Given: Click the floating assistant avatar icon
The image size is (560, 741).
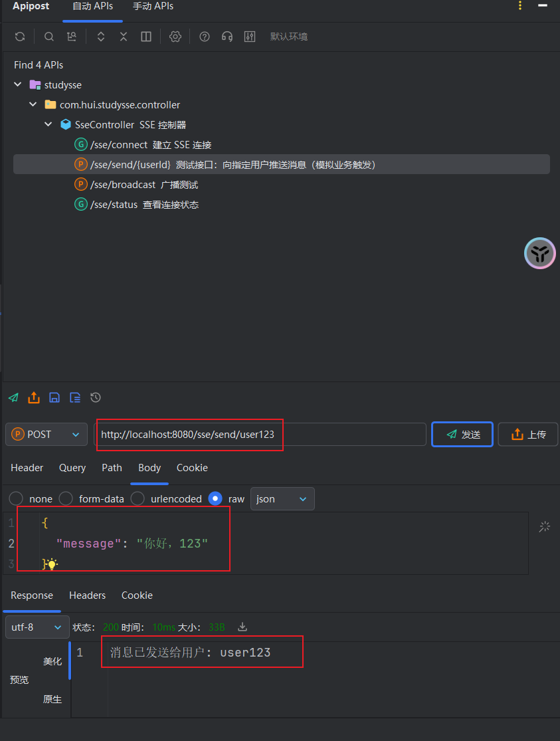Looking at the screenshot, I should [x=540, y=253].
